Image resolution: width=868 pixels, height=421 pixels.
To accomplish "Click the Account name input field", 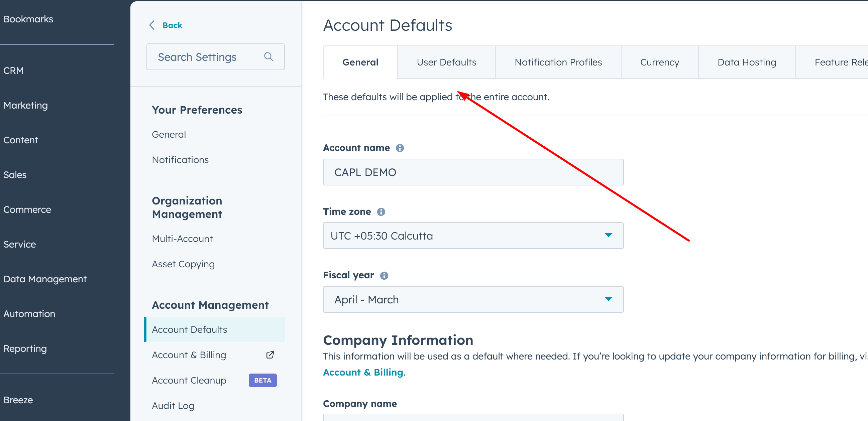I will pyautogui.click(x=473, y=172).
